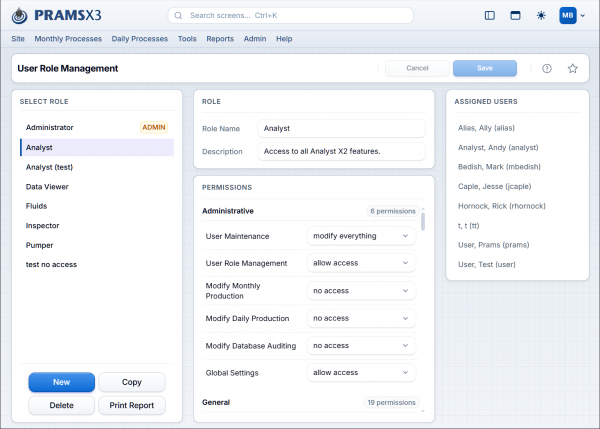This screenshot has height=429, width=600.
Task: Click the permissions list scrollbar thumb
Action: click(423, 222)
